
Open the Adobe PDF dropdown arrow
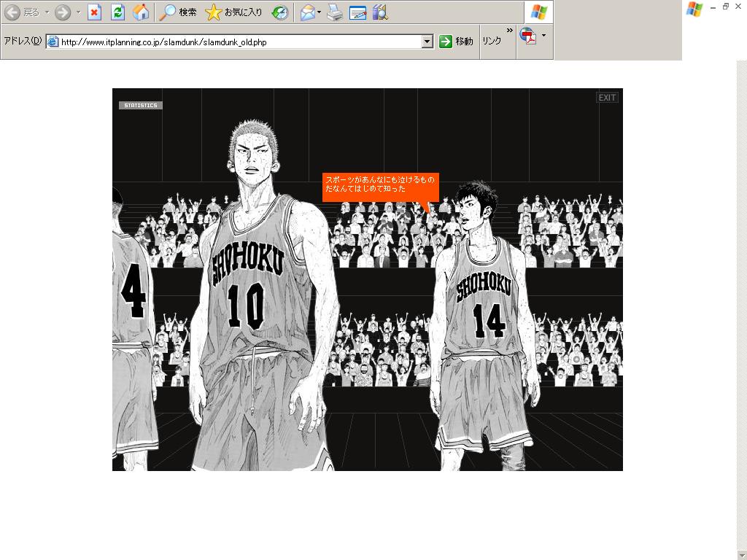click(543, 36)
